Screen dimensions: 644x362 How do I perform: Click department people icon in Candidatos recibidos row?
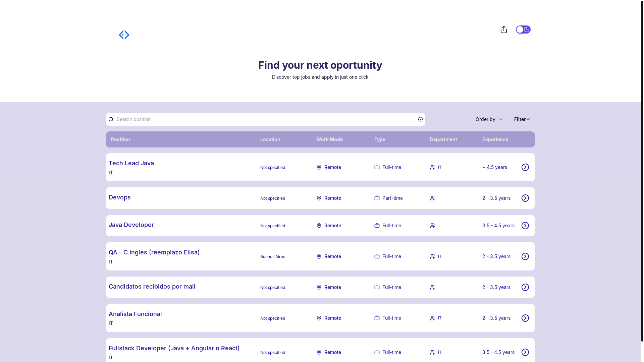(x=433, y=287)
